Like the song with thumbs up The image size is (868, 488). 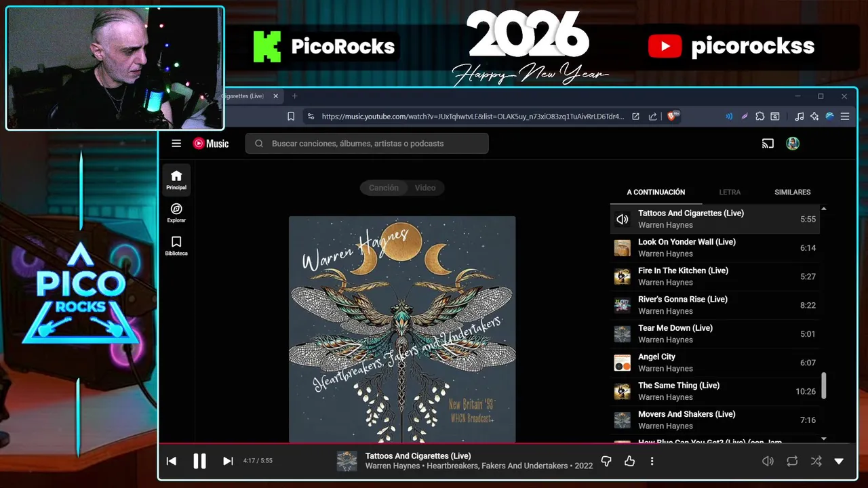630,461
